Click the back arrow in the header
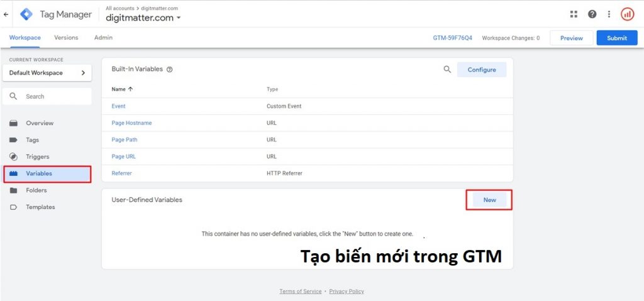 (6, 14)
